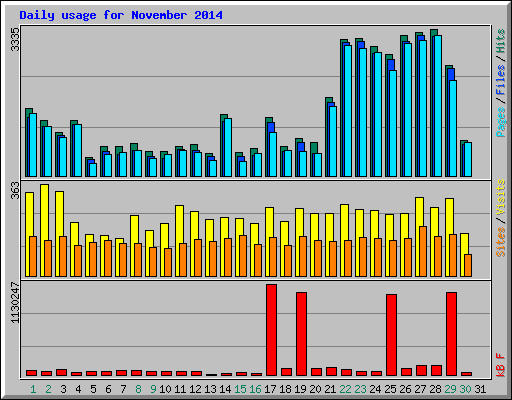Click the day 9 axis label
Screen dimensions: 512x400
(153, 389)
